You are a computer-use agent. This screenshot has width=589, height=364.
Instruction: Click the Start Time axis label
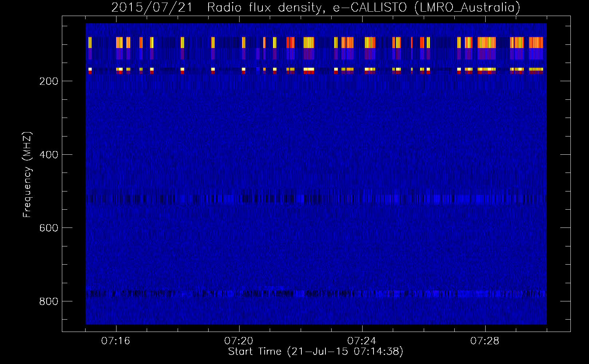click(x=316, y=352)
